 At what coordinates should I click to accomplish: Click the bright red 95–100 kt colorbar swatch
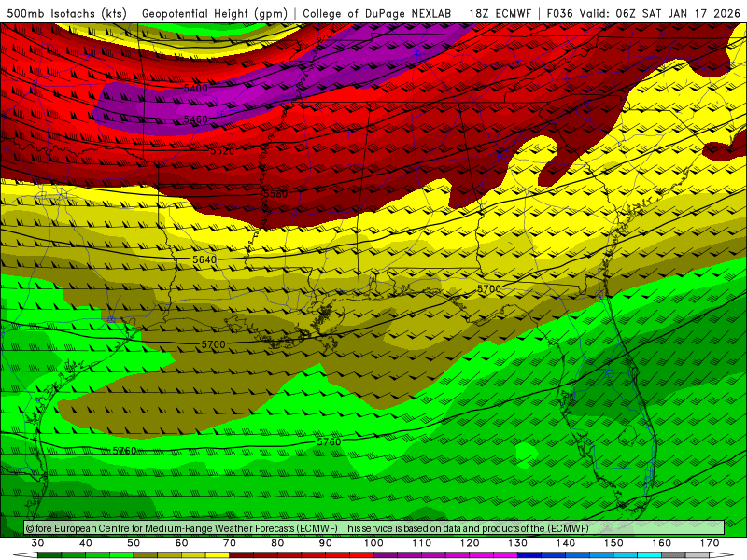[361, 555]
